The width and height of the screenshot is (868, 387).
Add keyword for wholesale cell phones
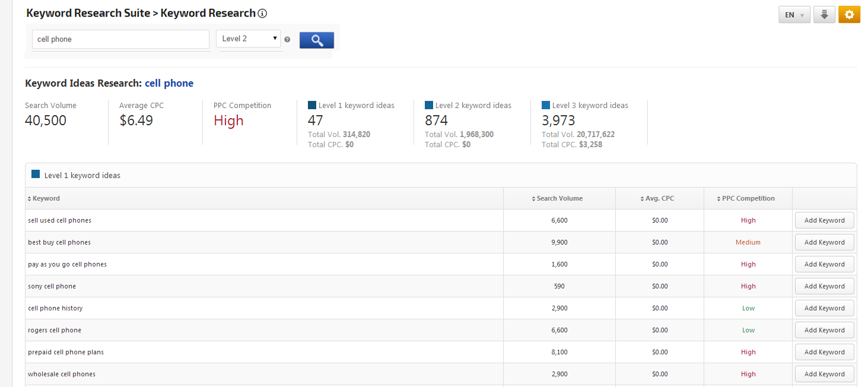click(x=824, y=374)
